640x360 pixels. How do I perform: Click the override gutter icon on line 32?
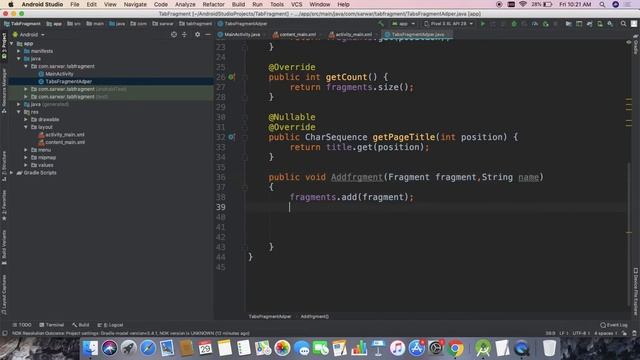tap(231, 137)
